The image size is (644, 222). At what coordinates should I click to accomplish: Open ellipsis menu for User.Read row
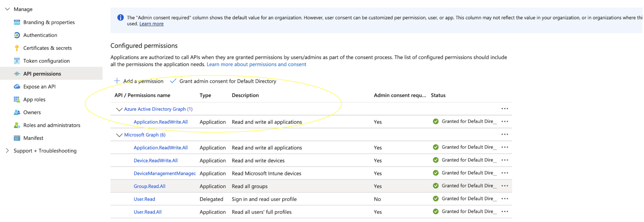pos(505,199)
